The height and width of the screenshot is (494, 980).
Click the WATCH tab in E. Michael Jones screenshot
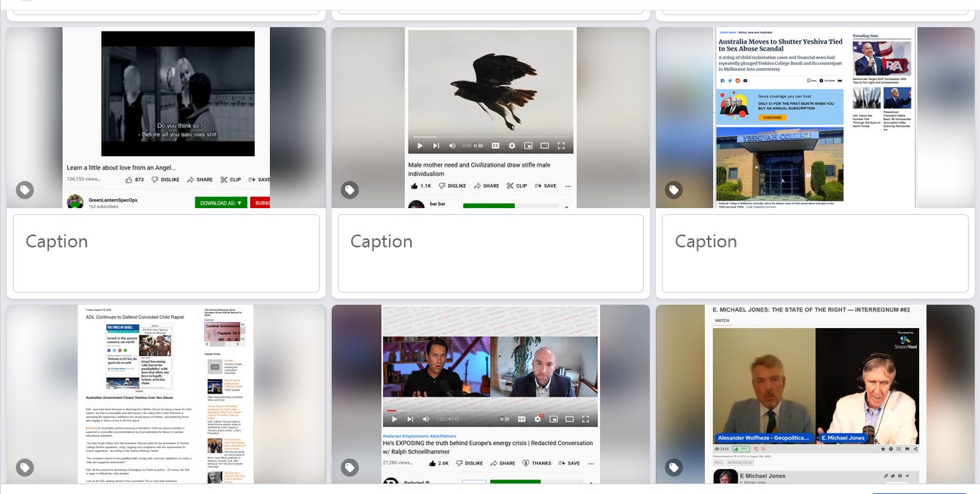point(722,321)
